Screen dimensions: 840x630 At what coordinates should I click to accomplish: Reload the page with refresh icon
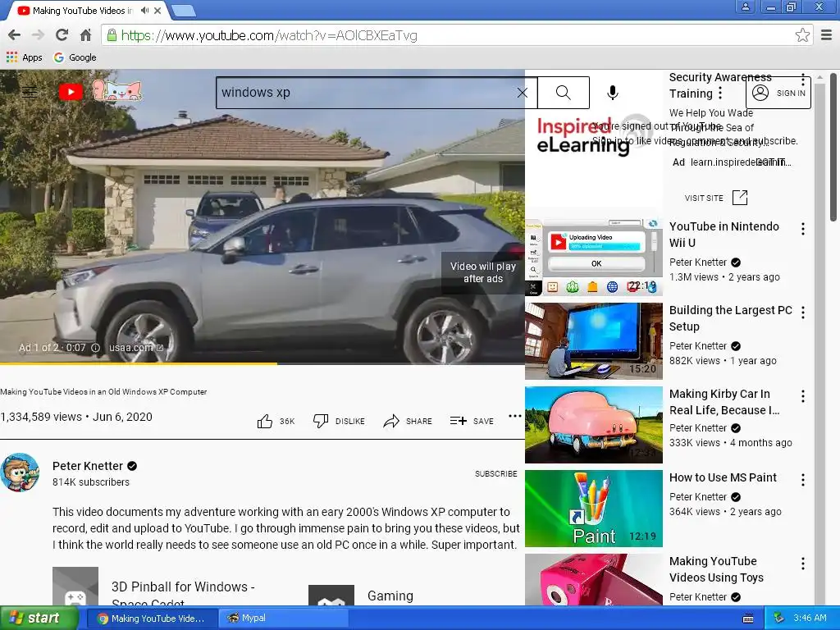62,35
